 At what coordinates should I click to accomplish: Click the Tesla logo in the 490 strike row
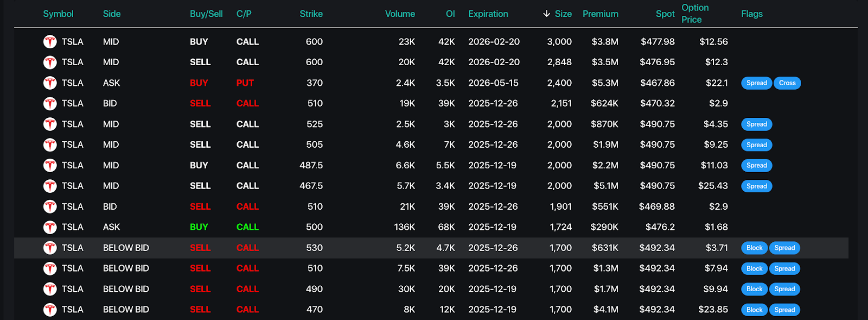50,289
